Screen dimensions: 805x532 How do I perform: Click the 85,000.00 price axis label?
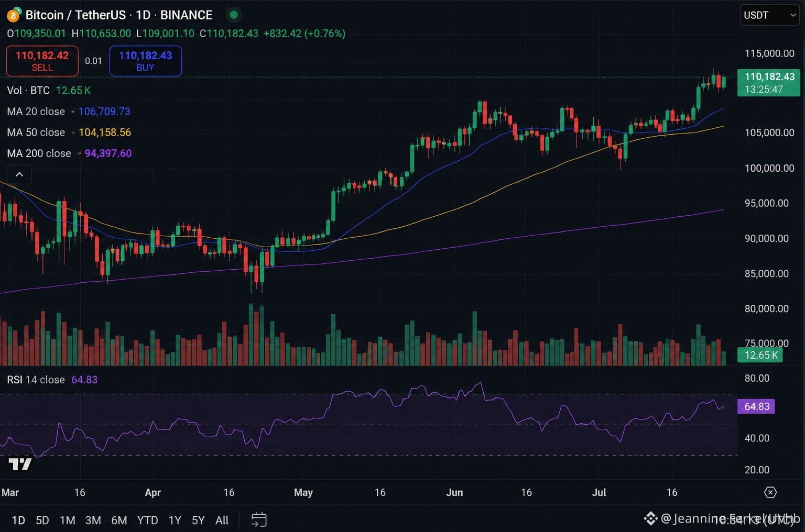pos(766,273)
